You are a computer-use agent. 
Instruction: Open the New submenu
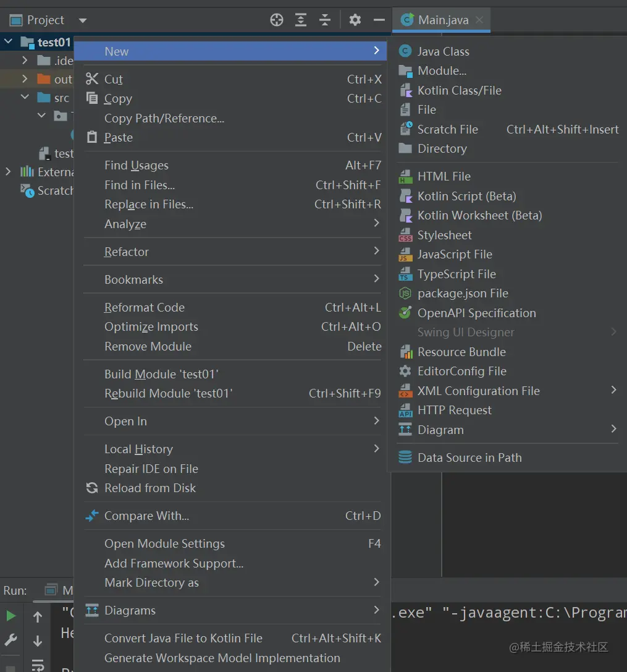(x=232, y=51)
